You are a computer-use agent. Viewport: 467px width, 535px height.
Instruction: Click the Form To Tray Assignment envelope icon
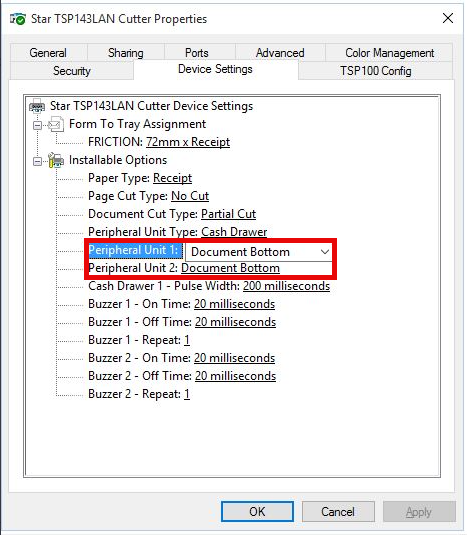click(x=56, y=124)
